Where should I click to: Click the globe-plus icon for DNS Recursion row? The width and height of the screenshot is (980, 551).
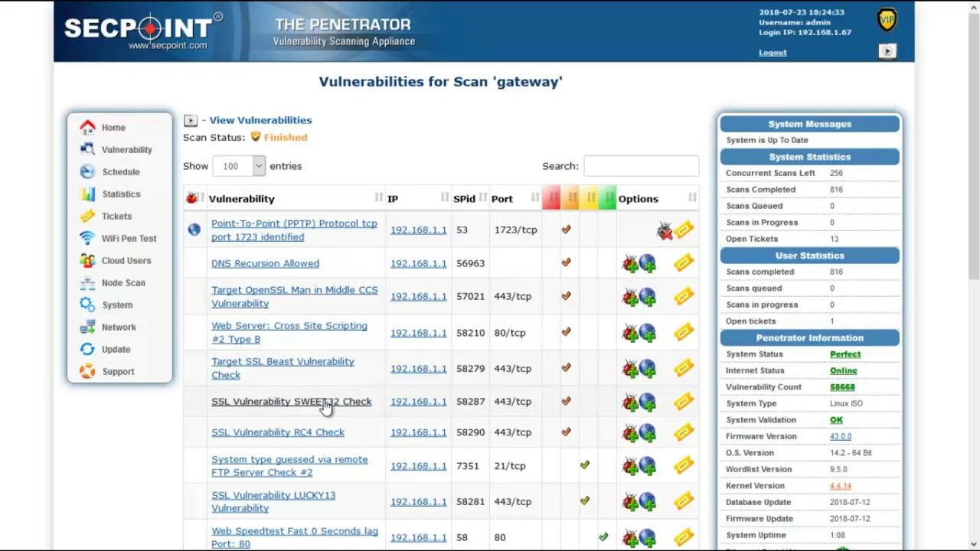click(x=648, y=263)
